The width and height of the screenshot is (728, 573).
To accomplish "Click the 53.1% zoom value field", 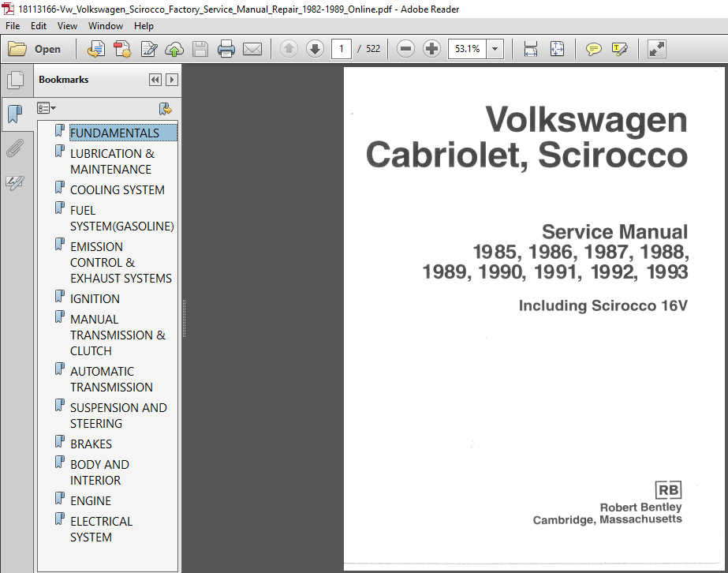I will (x=467, y=49).
